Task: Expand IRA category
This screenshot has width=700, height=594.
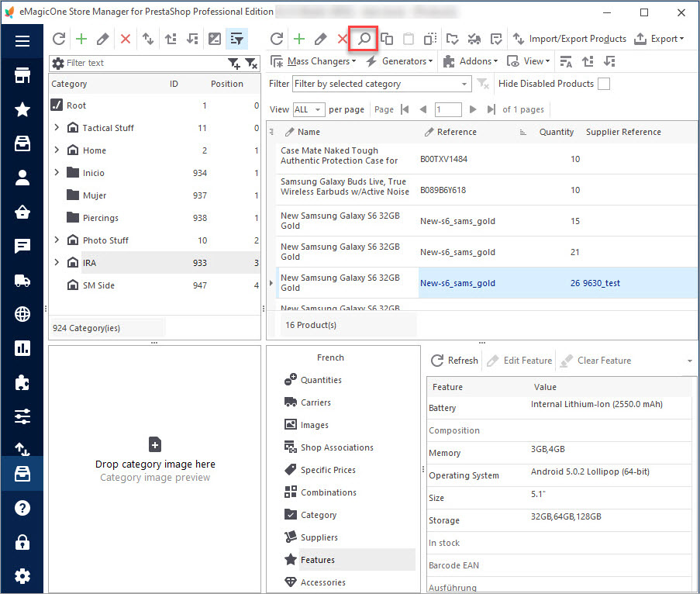Action: point(57,262)
